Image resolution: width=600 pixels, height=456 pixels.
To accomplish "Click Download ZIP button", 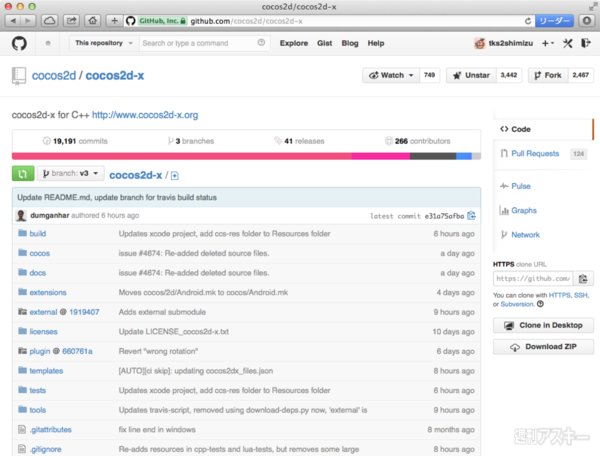I will [543, 347].
